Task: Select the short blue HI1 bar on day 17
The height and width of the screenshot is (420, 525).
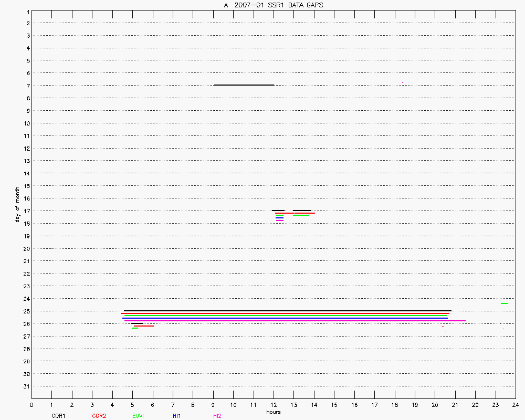Action: click(x=279, y=218)
